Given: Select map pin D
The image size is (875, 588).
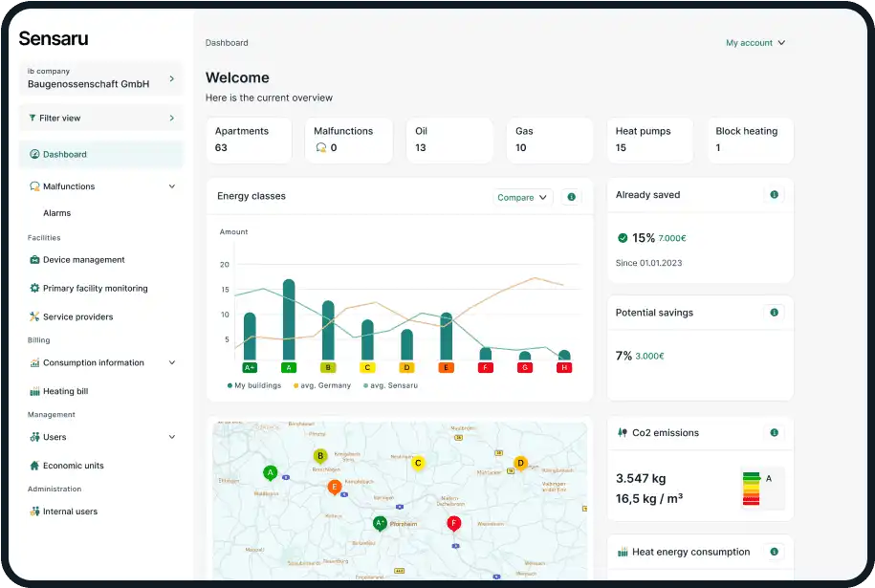Looking at the screenshot, I should point(520,463).
